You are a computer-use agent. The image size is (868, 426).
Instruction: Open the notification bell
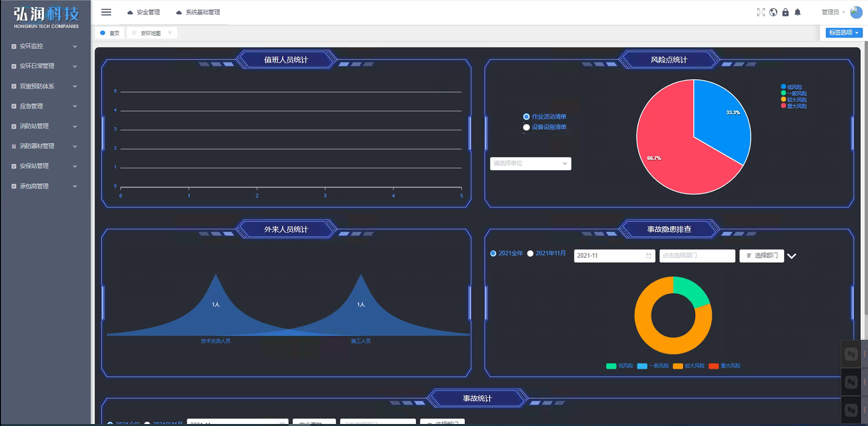(797, 12)
